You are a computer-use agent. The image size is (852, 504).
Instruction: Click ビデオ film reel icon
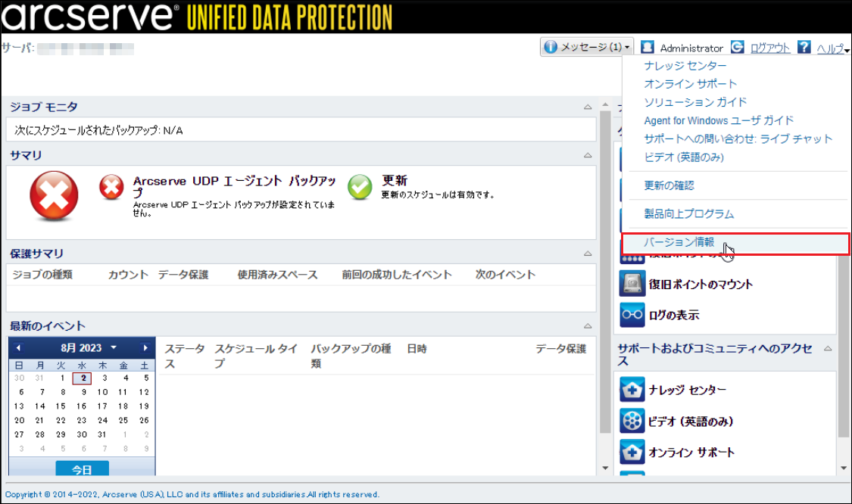tap(632, 421)
